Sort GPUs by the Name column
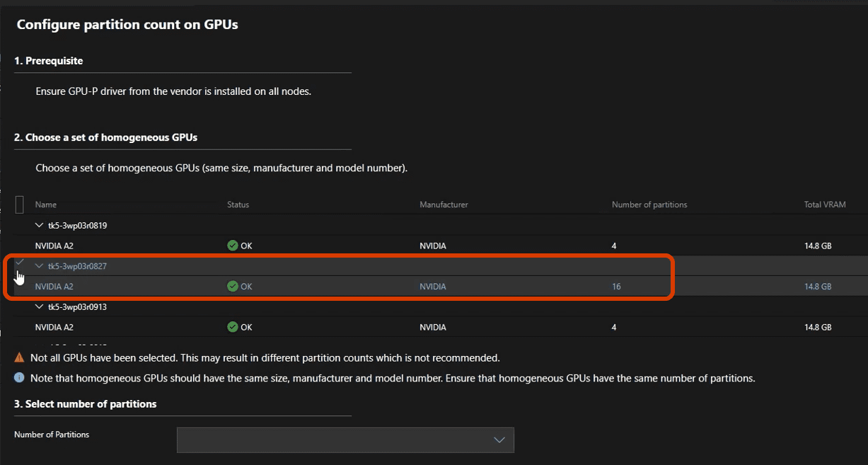The image size is (868, 465). pos(45,204)
